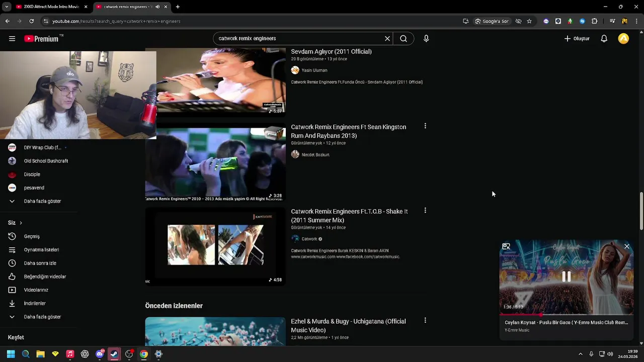The image size is (644, 362).
Task: Open a new browser tab
Action: click(178, 7)
